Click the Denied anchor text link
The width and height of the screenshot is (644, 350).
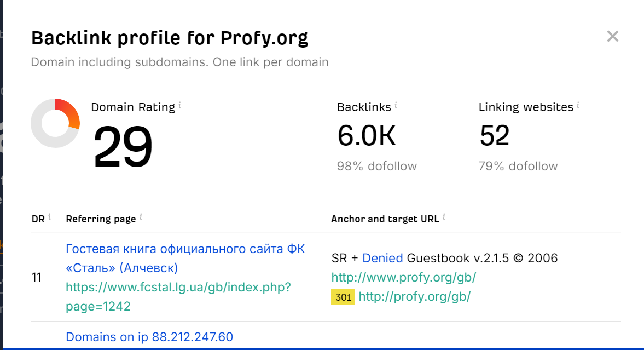[382, 258]
